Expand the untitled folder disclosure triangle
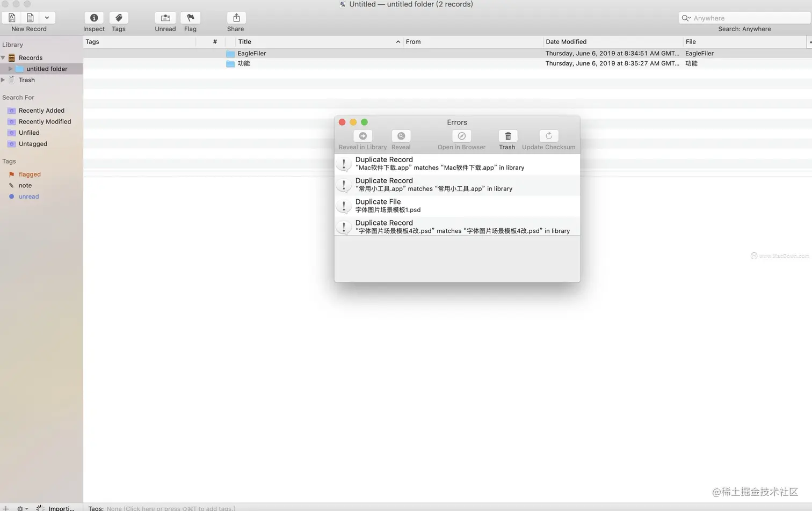This screenshot has width=812, height=511. click(10, 69)
